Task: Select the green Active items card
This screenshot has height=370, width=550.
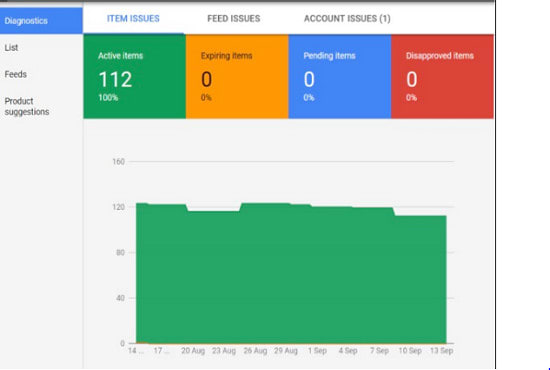Action: (x=135, y=77)
